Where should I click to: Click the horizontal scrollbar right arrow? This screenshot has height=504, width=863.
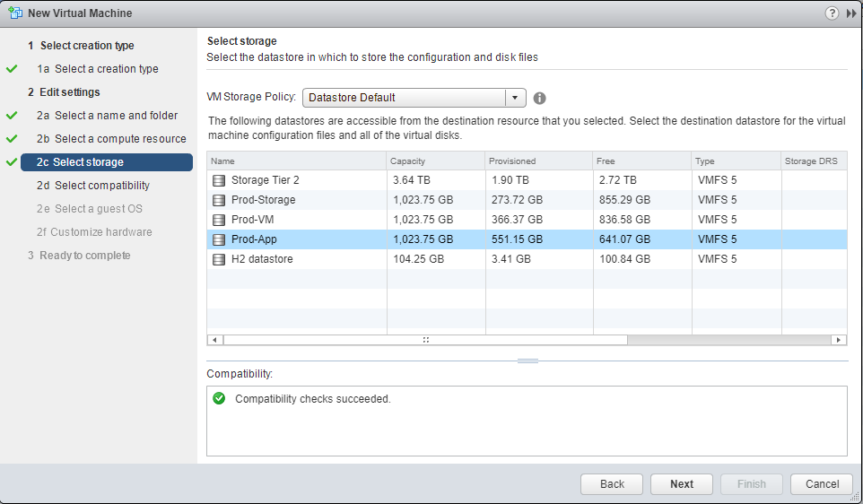click(x=839, y=340)
